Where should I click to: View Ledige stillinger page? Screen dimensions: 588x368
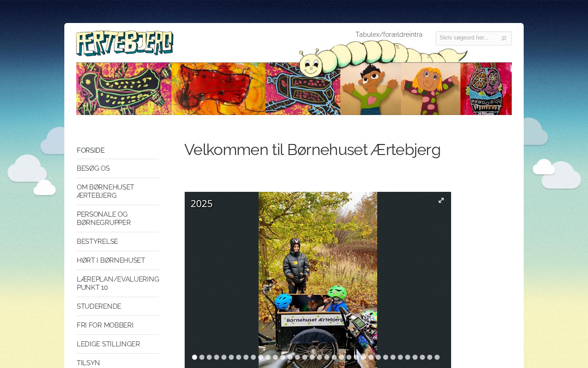click(108, 344)
